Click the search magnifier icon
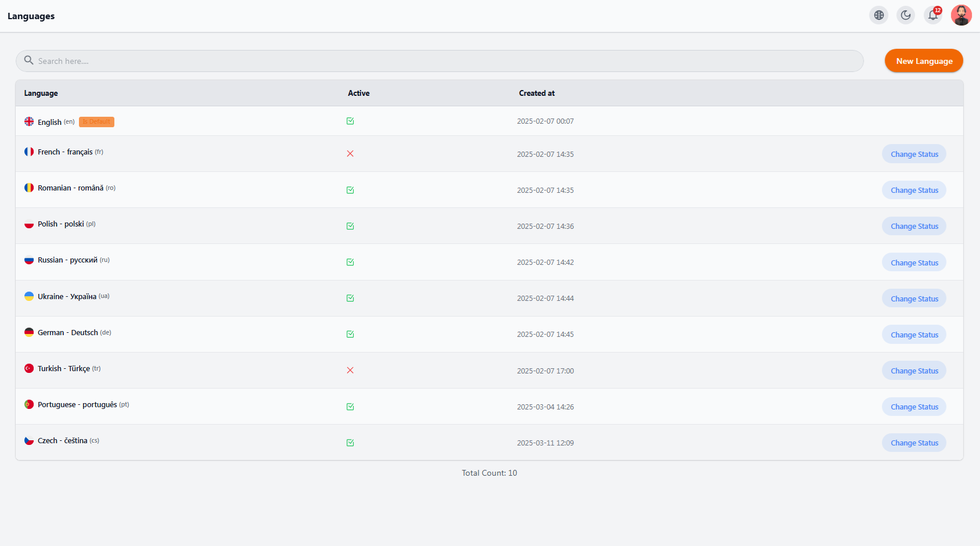980x546 pixels. click(28, 60)
